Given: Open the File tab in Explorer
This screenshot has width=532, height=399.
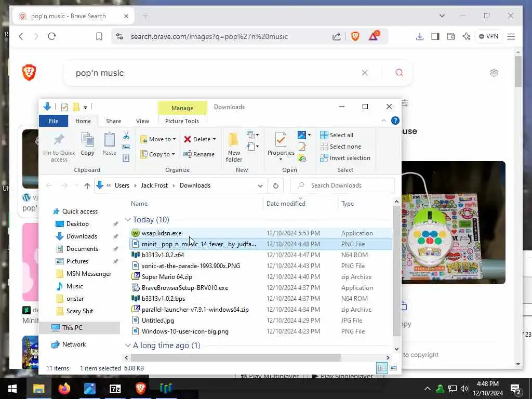Looking at the screenshot, I should pyautogui.click(x=54, y=121).
